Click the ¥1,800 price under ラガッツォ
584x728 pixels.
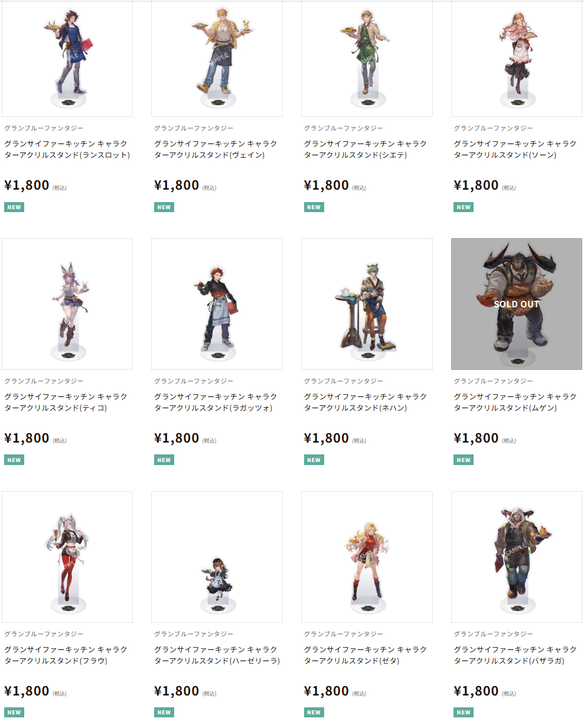(177, 438)
